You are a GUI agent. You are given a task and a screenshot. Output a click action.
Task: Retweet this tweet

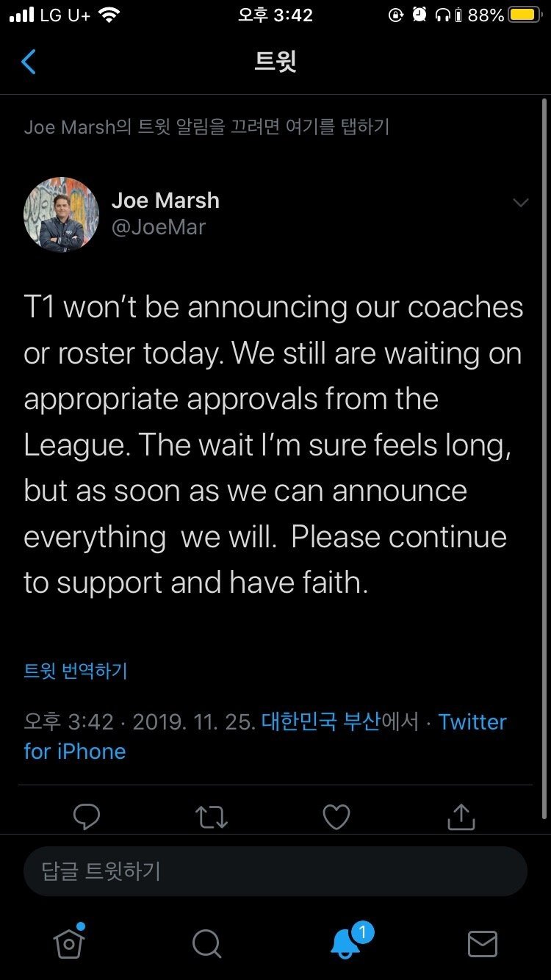point(212,816)
